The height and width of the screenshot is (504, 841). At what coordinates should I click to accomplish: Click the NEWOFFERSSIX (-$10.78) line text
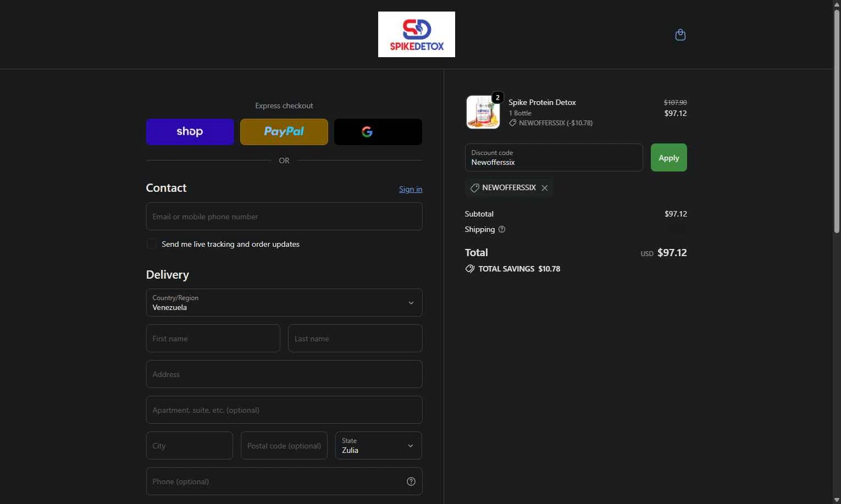pyautogui.click(x=556, y=123)
